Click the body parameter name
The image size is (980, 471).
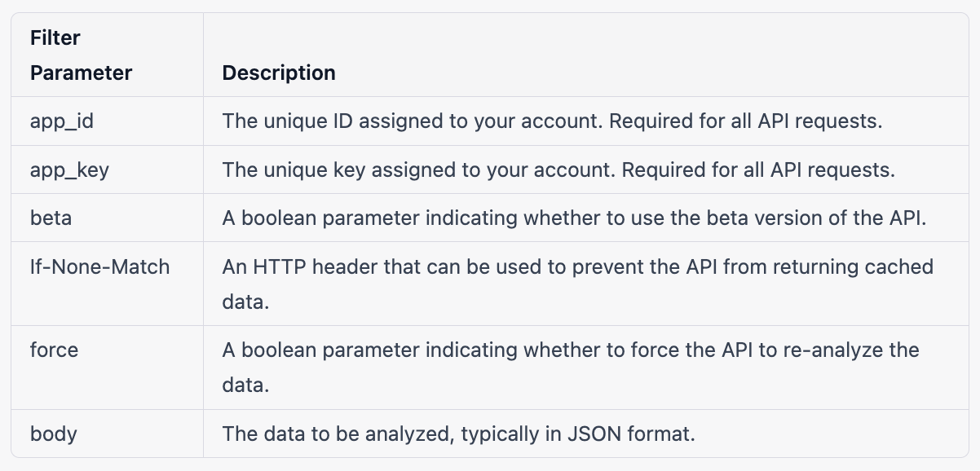(54, 433)
